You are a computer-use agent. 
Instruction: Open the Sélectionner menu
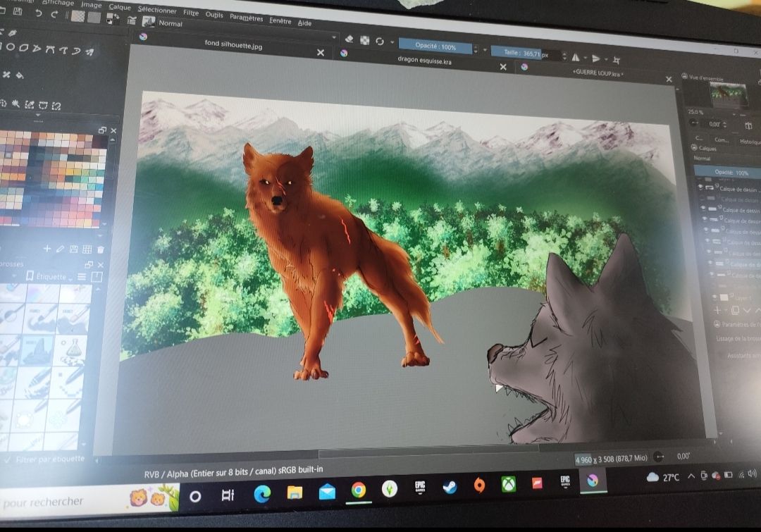(156, 10)
